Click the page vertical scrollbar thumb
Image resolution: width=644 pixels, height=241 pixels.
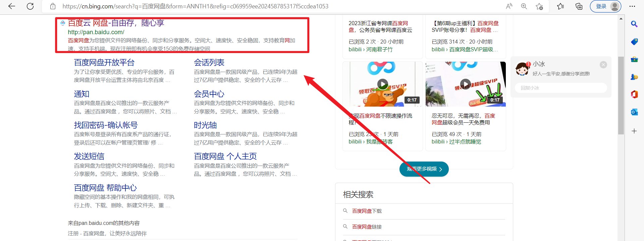[x=621, y=95]
